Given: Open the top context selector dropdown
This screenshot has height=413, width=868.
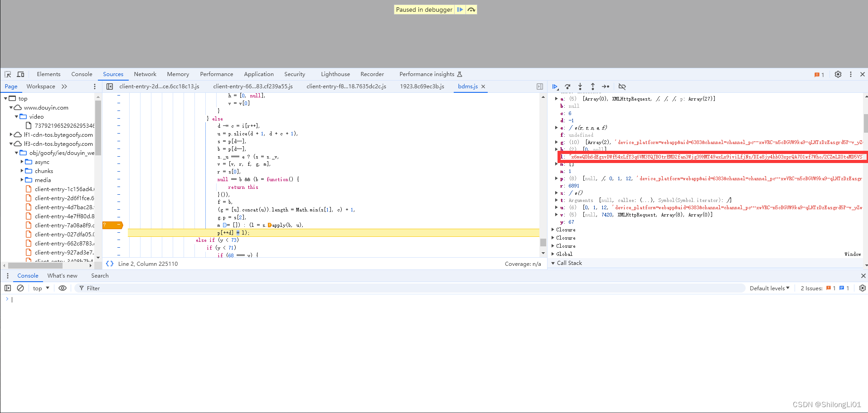Looking at the screenshot, I should click(41, 288).
